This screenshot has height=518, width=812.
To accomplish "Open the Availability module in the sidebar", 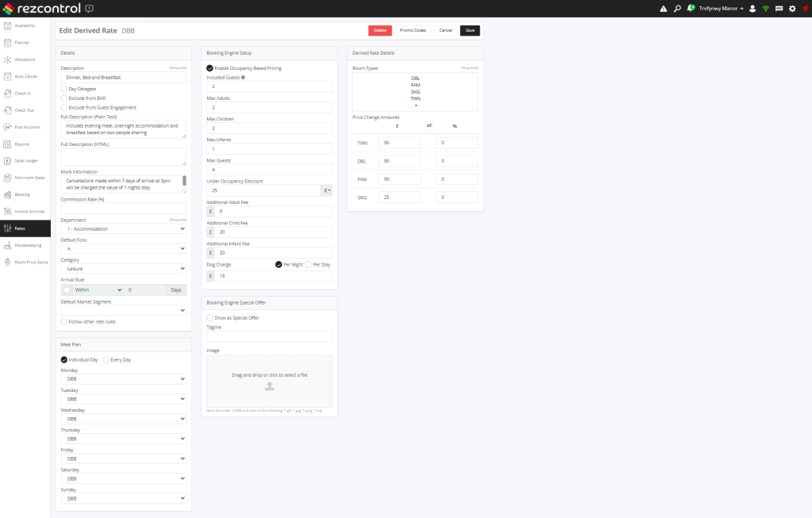I will click(x=24, y=25).
